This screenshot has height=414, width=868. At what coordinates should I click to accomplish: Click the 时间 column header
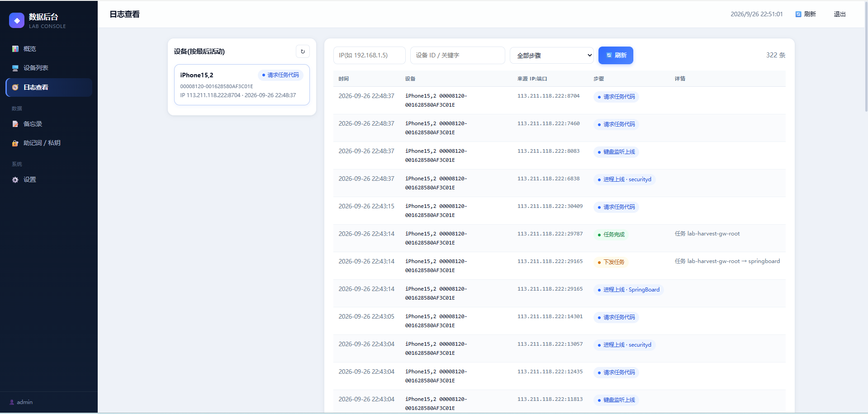(x=344, y=79)
